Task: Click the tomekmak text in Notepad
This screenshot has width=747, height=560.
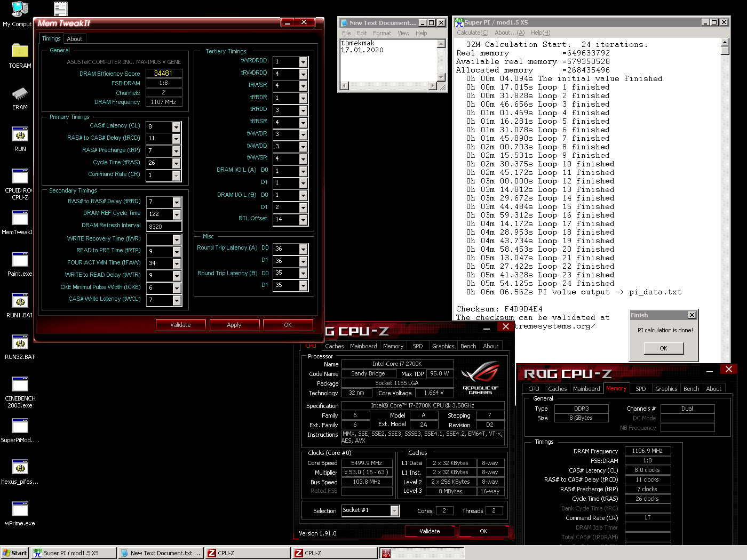Action: click(x=357, y=43)
